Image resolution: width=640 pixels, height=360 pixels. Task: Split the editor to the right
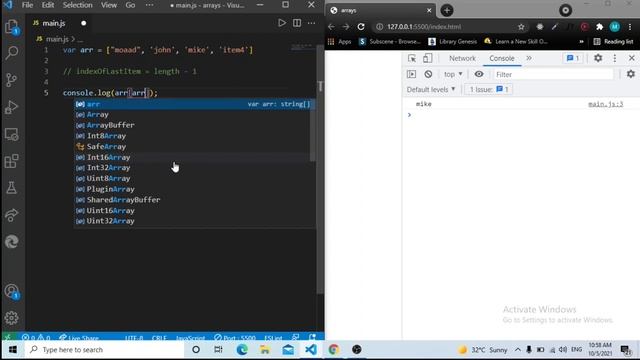pyautogui.click(x=297, y=23)
